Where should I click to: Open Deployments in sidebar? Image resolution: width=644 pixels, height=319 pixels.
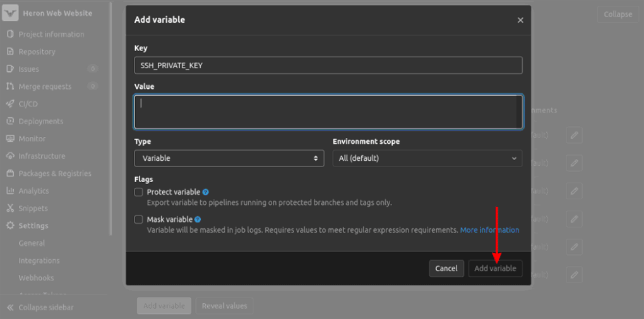[x=40, y=122]
